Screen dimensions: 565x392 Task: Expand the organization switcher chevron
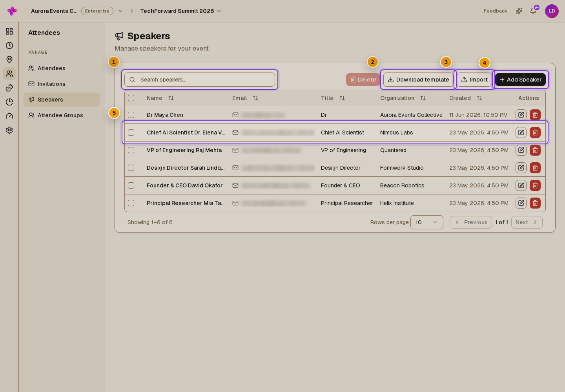(121, 11)
